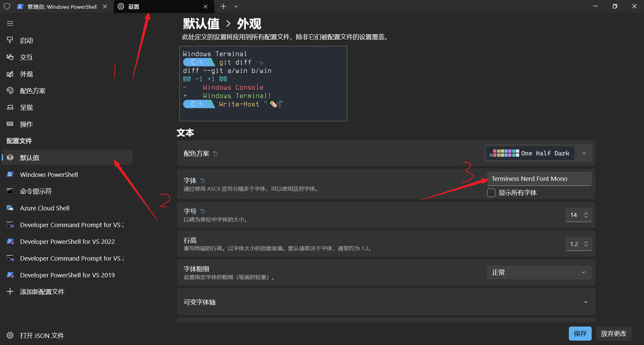Adjust the 行高 1.2 spinner arrows
Screen dimensions: 644x345
point(586,244)
